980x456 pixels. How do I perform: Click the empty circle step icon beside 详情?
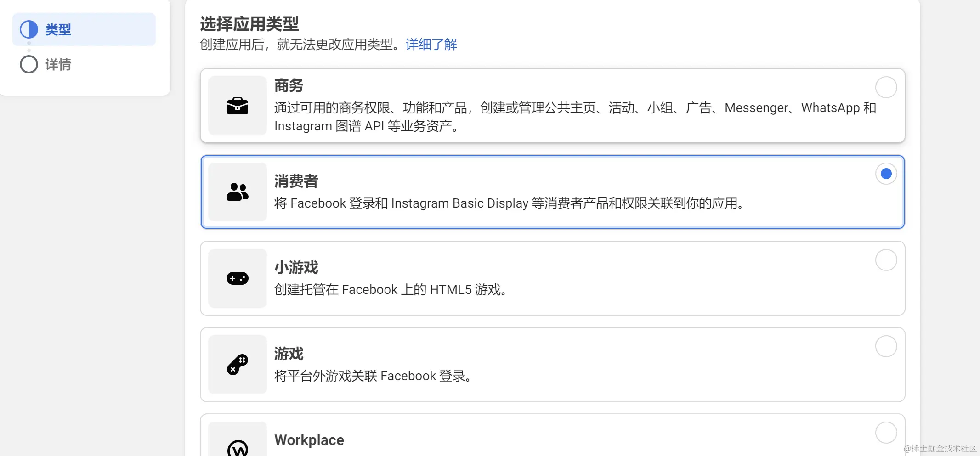pos(29,64)
